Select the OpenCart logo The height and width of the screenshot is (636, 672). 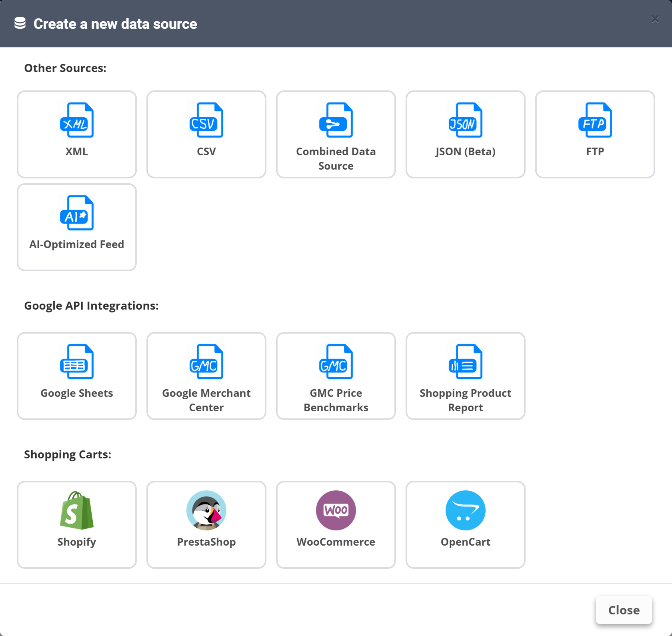[466, 510]
